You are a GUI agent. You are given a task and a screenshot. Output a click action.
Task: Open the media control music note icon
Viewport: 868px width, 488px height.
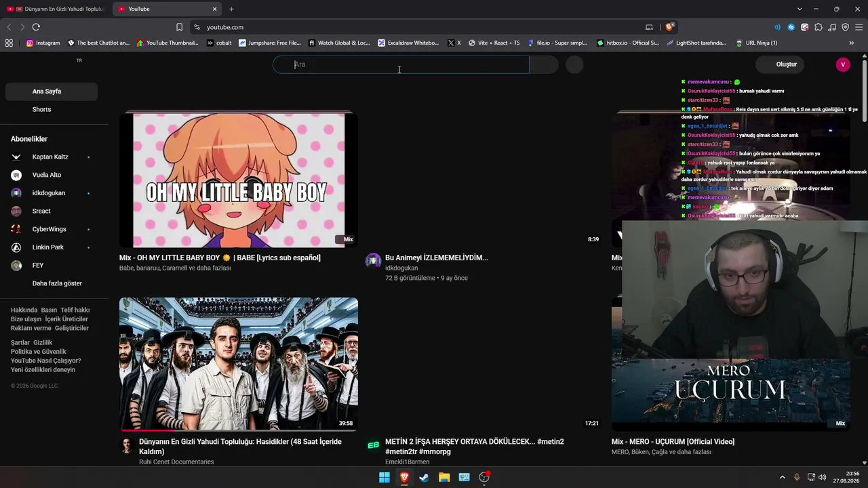click(x=832, y=27)
